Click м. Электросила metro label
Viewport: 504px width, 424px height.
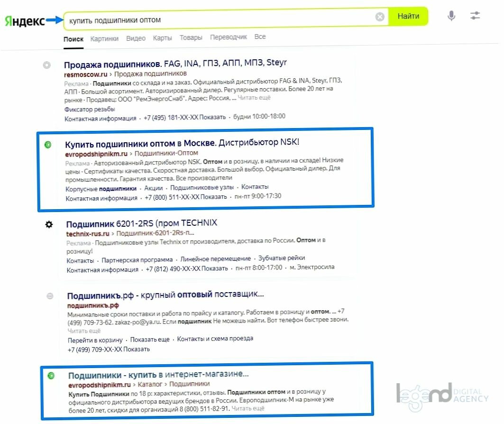pos(312,267)
